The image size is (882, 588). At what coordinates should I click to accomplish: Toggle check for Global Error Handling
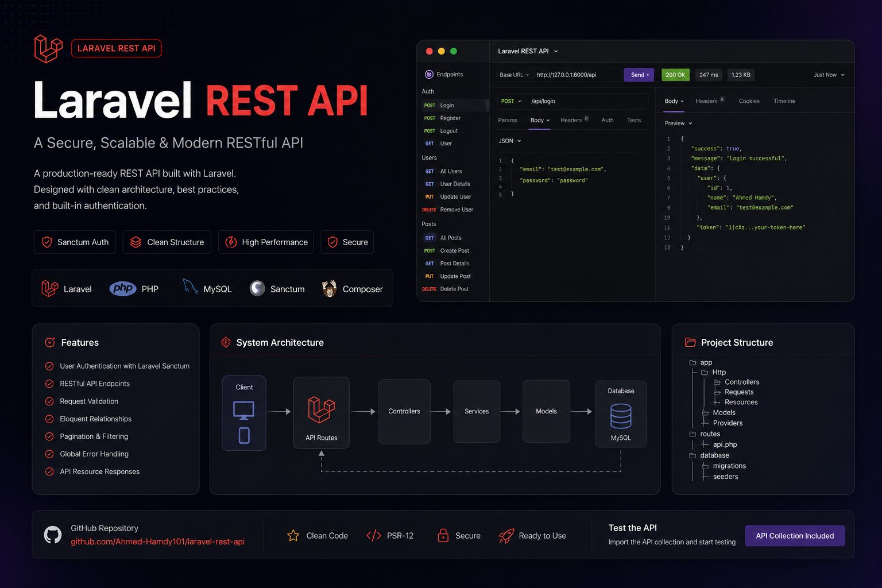tap(49, 454)
